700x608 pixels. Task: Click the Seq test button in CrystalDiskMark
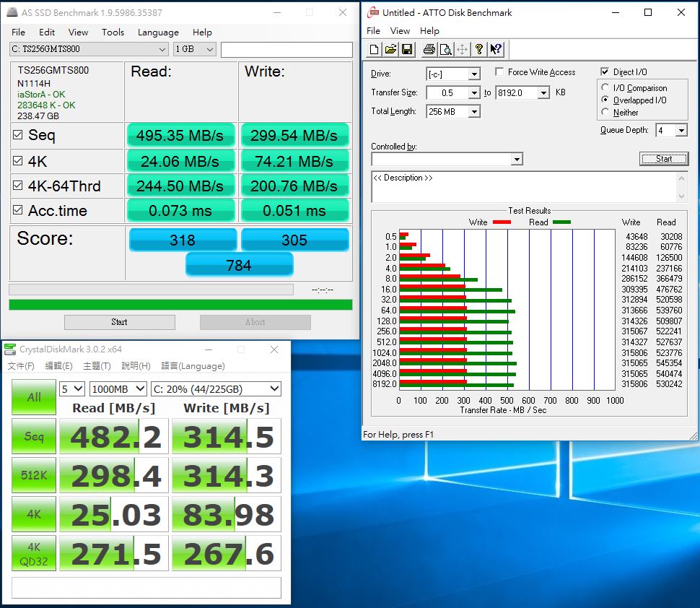click(x=33, y=436)
